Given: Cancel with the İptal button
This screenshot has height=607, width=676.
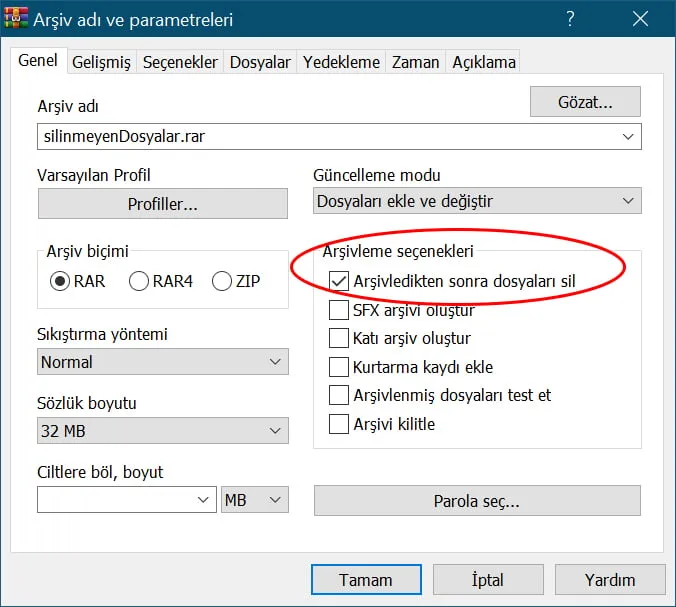Looking at the screenshot, I should (x=488, y=579).
